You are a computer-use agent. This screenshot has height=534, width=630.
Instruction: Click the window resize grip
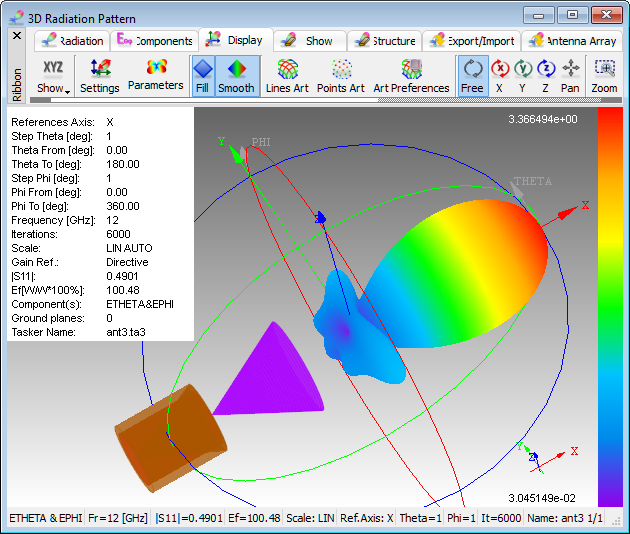(x=616, y=521)
